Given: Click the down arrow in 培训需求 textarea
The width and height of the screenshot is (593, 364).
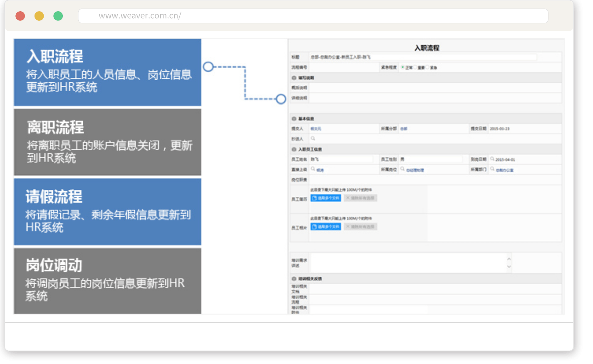Looking at the screenshot, I should click(x=509, y=267).
